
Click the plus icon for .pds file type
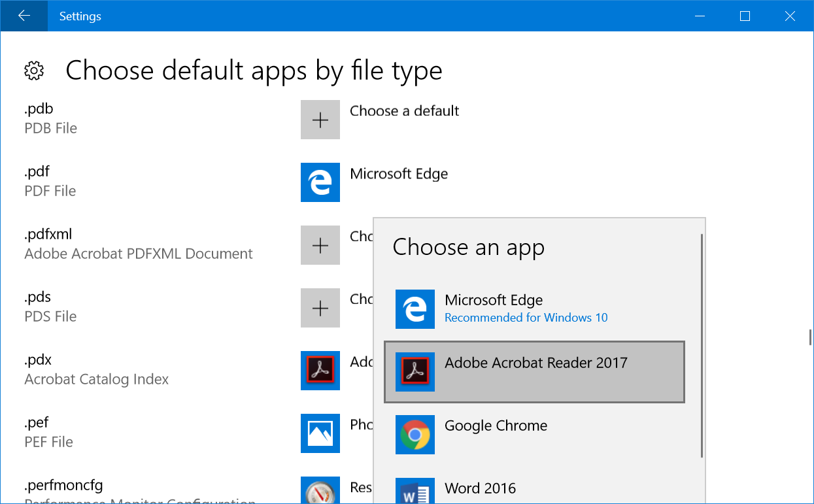(320, 308)
